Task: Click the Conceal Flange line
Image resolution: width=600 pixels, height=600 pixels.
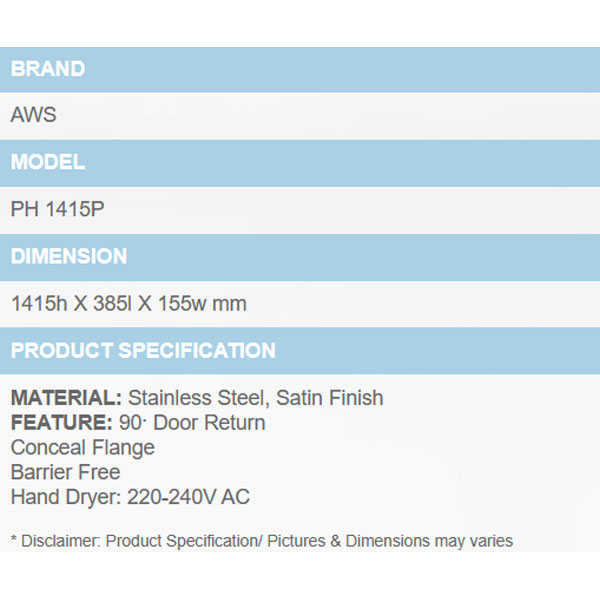Action: click(83, 447)
